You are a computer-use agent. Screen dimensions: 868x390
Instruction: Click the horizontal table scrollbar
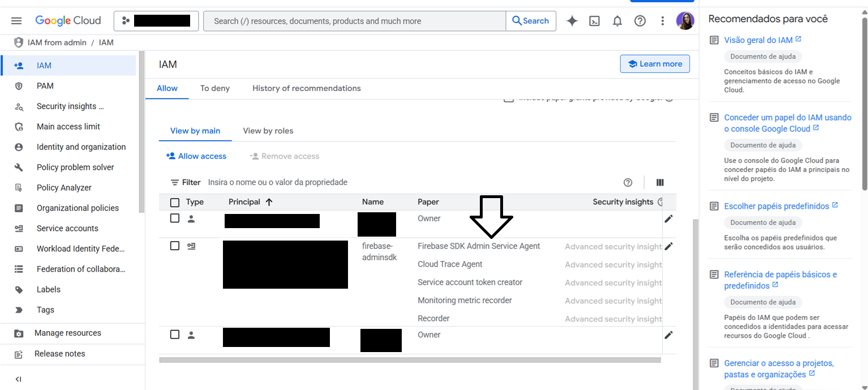coord(410,360)
